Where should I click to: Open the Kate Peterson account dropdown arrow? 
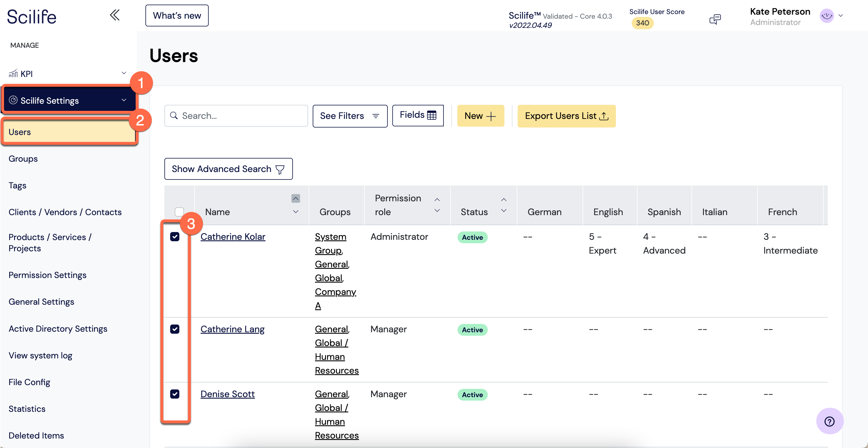pos(841,16)
